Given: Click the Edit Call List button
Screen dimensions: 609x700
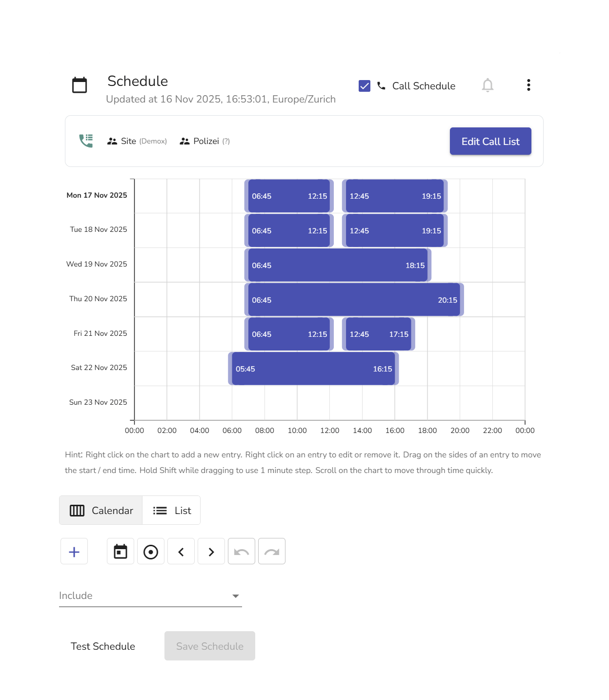Looking at the screenshot, I should pyautogui.click(x=490, y=142).
